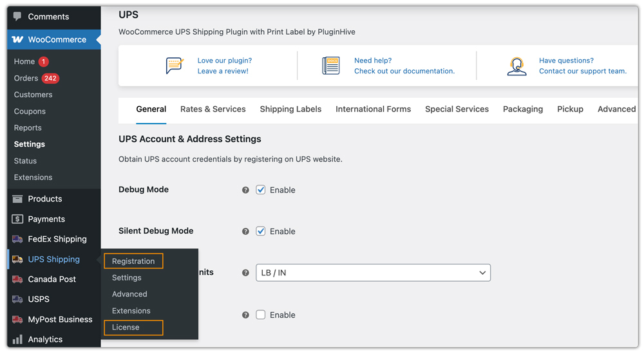Click Check out our documentation link
The image size is (644, 352).
[x=404, y=71]
